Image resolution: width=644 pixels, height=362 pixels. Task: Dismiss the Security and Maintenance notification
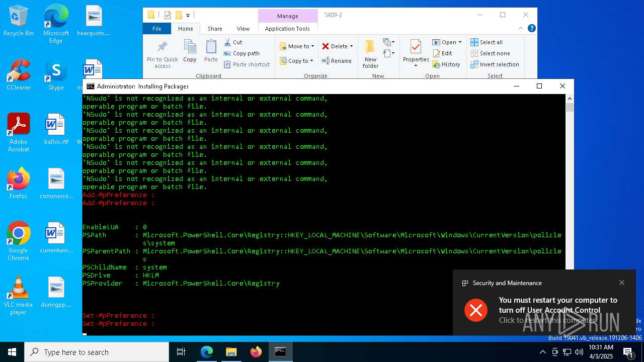(622, 283)
